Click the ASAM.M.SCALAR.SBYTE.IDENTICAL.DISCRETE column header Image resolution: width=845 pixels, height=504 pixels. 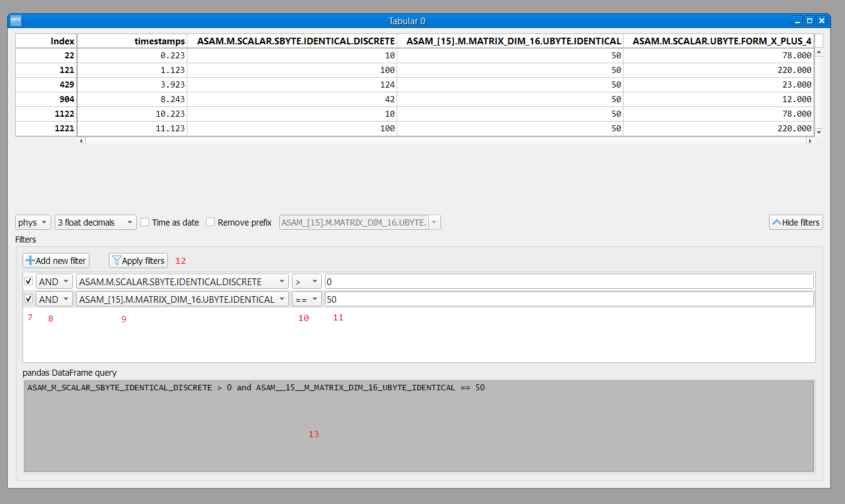pyautogui.click(x=292, y=41)
